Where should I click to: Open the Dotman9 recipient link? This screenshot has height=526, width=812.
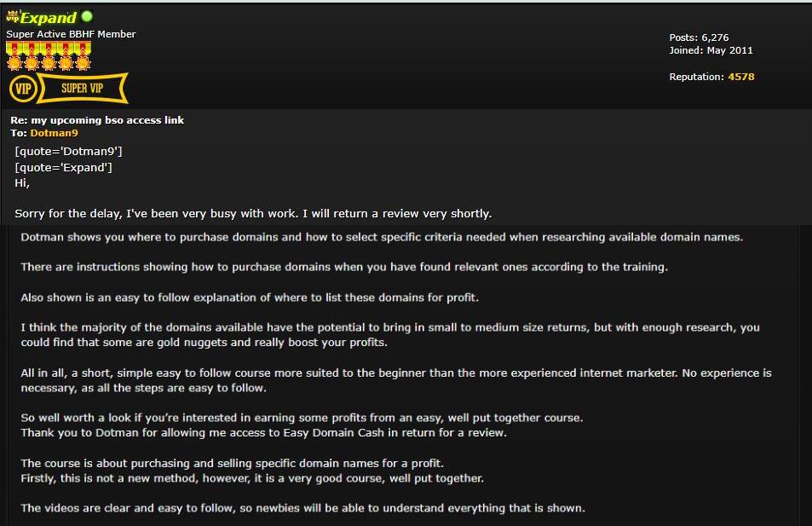click(54, 133)
